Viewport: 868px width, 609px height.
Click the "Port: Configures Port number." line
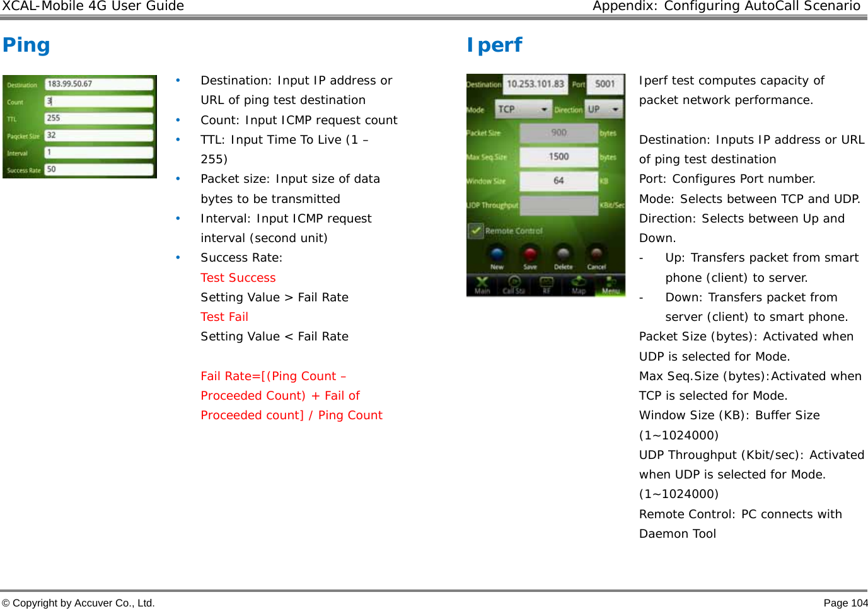click(x=727, y=178)
